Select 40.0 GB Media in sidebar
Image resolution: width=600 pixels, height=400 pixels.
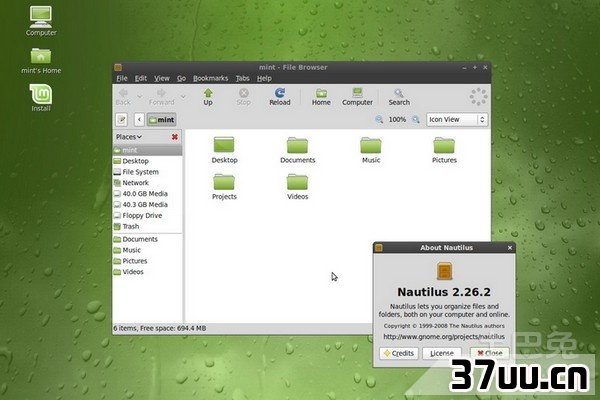click(147, 194)
